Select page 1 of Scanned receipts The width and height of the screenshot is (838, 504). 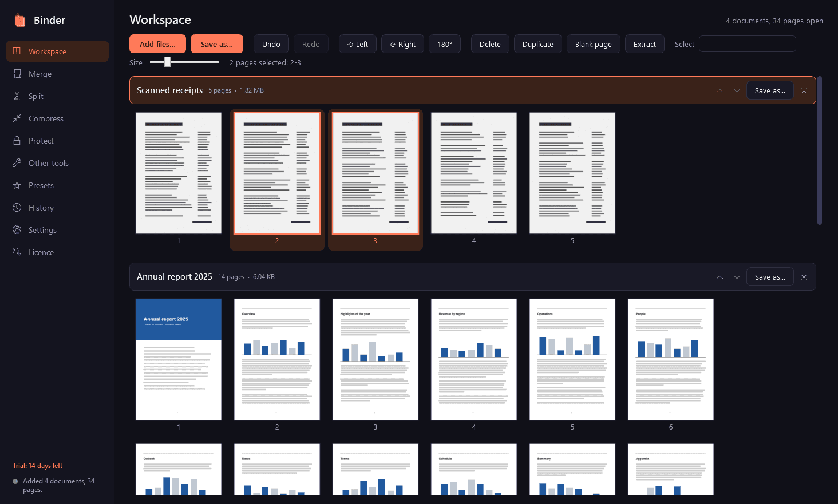pos(179,173)
